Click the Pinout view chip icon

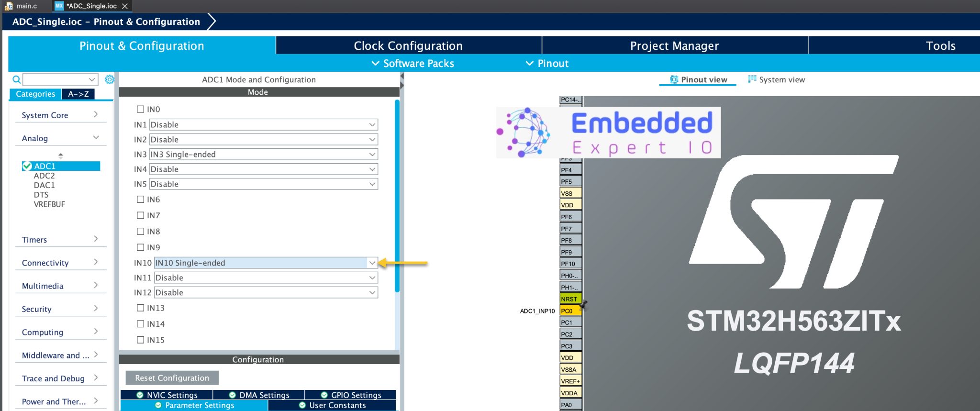point(674,79)
